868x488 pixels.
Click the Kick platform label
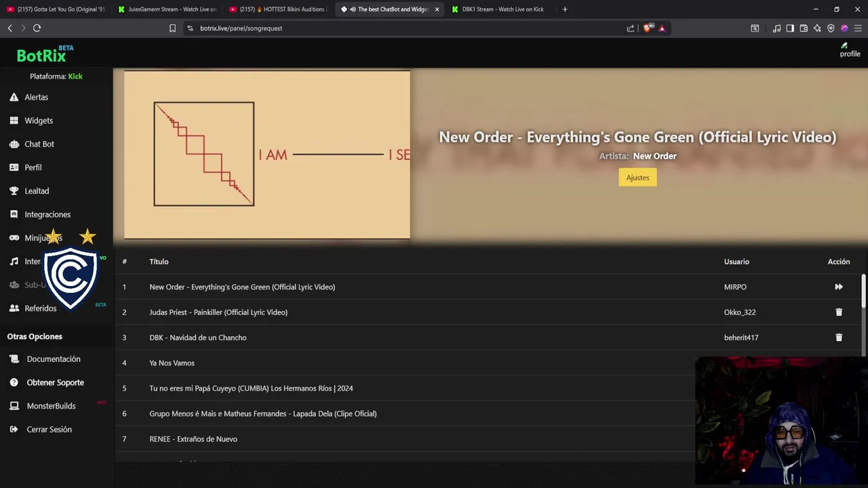pyautogui.click(x=75, y=77)
